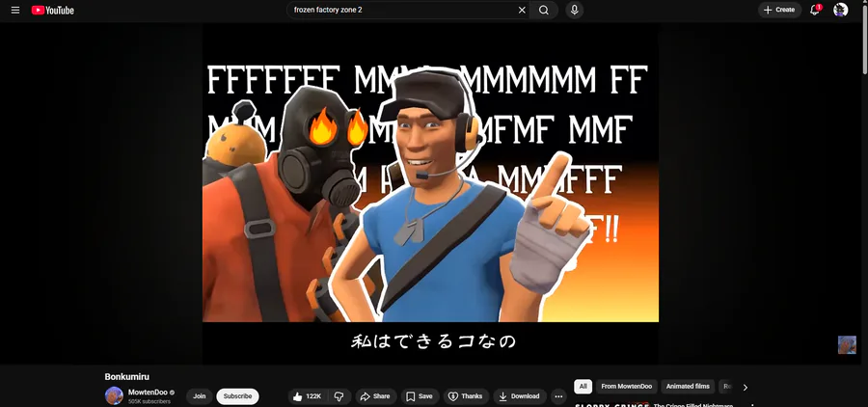The image size is (868, 407).
Task: Open notifications bell
Action: [x=814, y=10]
